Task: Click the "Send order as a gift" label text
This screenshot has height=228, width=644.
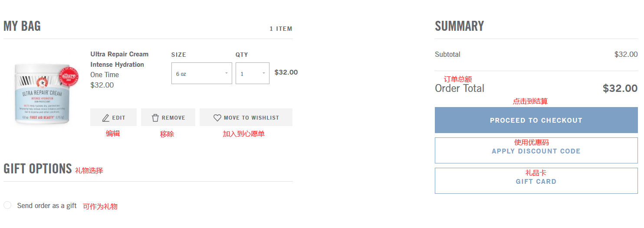Action: (x=47, y=205)
